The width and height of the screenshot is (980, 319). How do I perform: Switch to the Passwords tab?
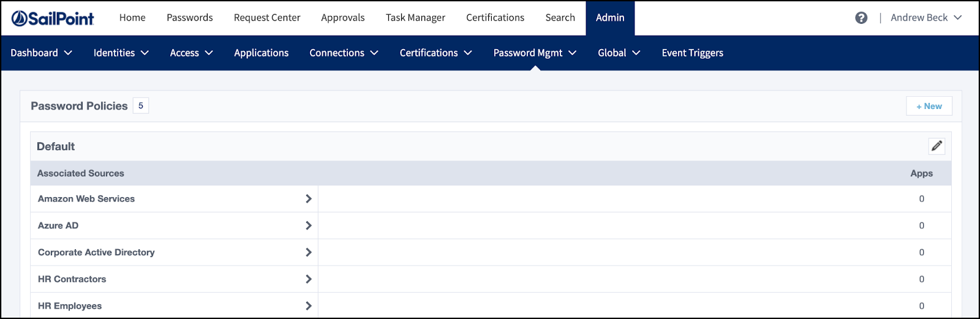tap(190, 18)
